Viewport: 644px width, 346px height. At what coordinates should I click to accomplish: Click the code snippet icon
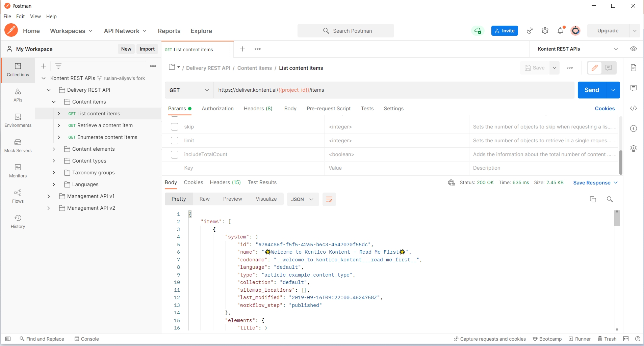pyautogui.click(x=634, y=108)
